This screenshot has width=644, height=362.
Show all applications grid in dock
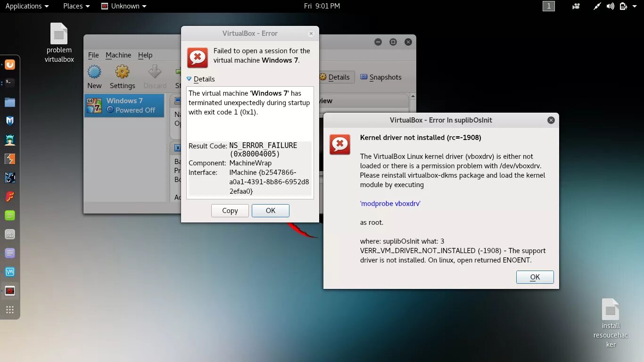(10, 310)
